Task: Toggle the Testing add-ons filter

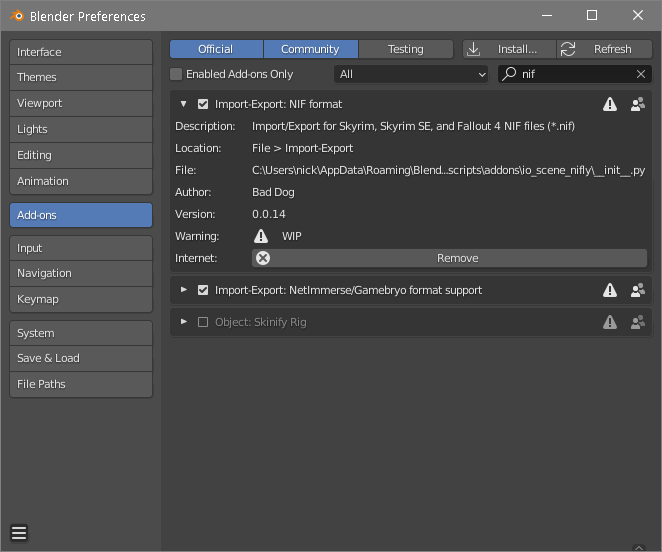Action: coord(406,49)
